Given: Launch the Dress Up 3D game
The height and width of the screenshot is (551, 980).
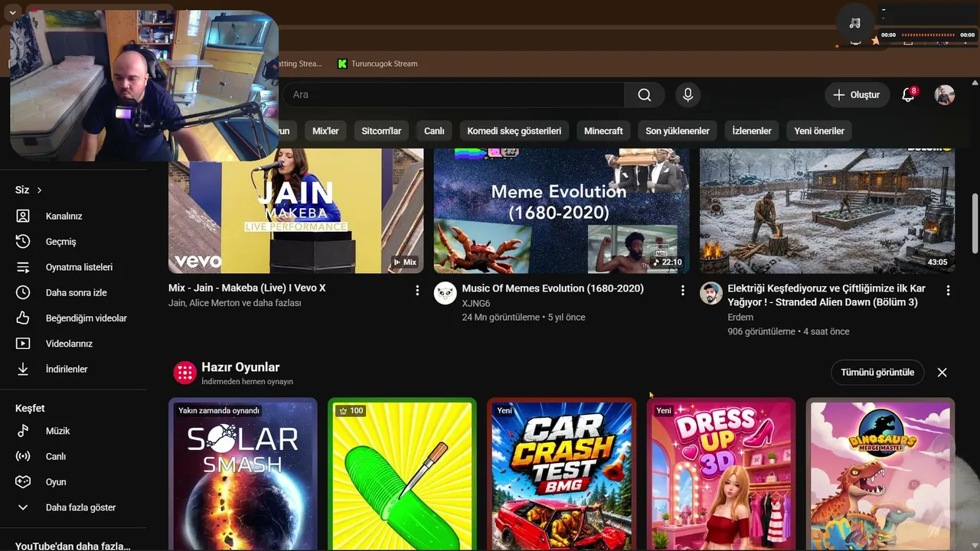Looking at the screenshot, I should (x=720, y=474).
